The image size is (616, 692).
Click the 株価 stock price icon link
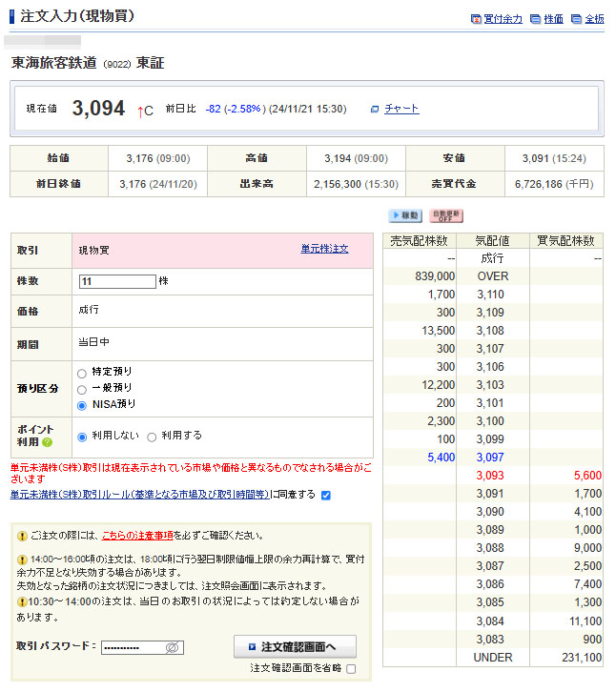coord(547,19)
